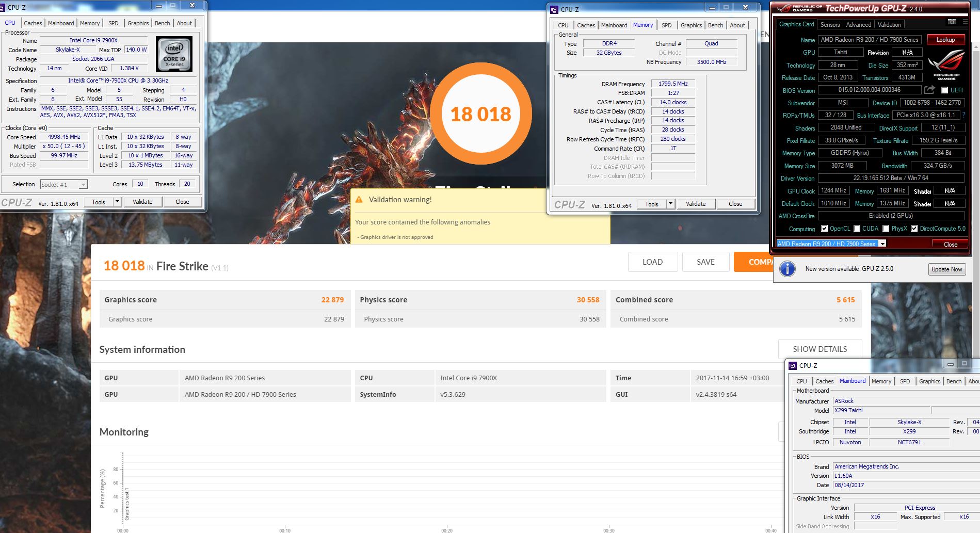Click the NB Frequency value 3500.0 MHz
Image resolution: width=980 pixels, height=533 pixels.
pyautogui.click(x=711, y=62)
